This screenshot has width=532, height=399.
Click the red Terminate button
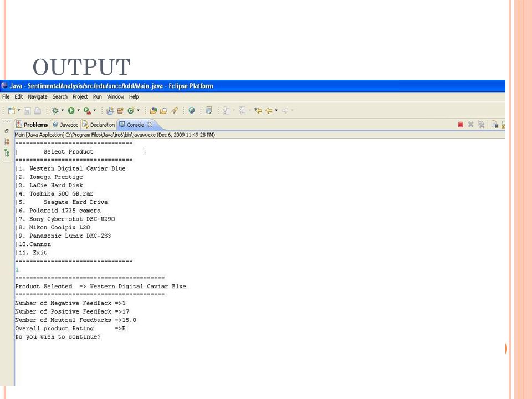[461, 125]
